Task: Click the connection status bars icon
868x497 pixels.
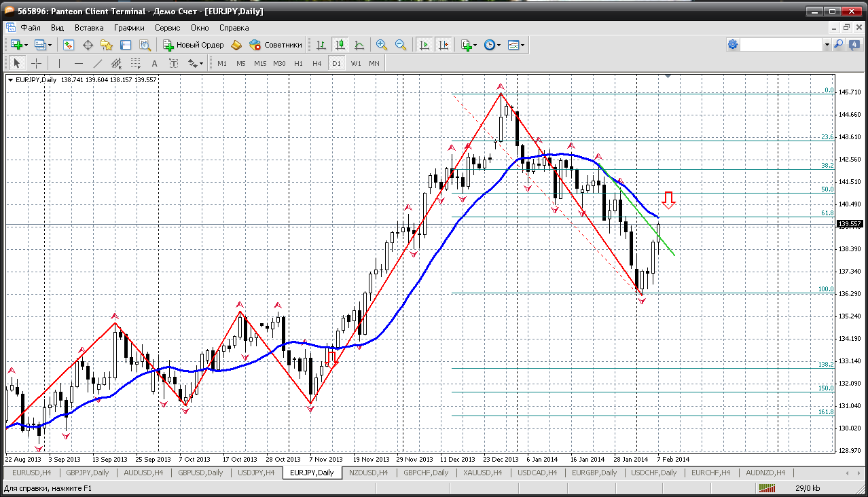Action: [x=768, y=487]
